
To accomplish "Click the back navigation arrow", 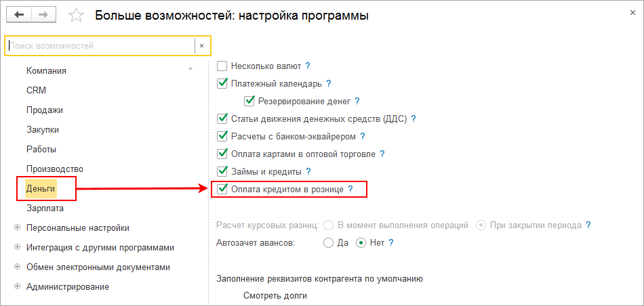I will (x=18, y=15).
